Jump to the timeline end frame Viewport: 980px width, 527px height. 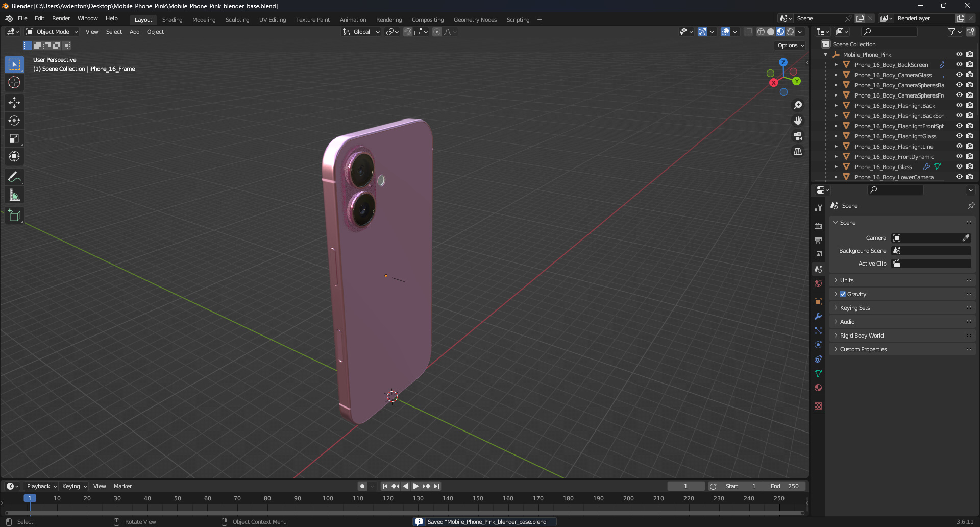tap(436, 486)
